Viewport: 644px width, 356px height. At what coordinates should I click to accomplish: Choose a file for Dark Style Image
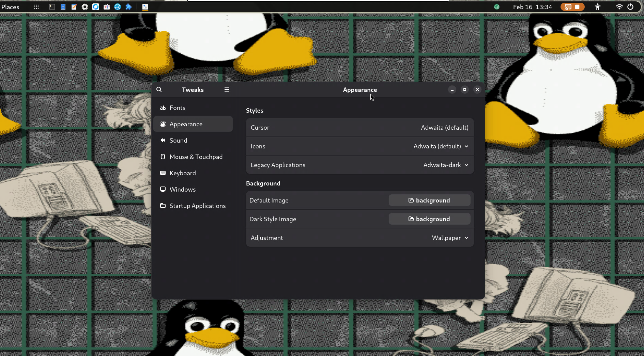429,219
